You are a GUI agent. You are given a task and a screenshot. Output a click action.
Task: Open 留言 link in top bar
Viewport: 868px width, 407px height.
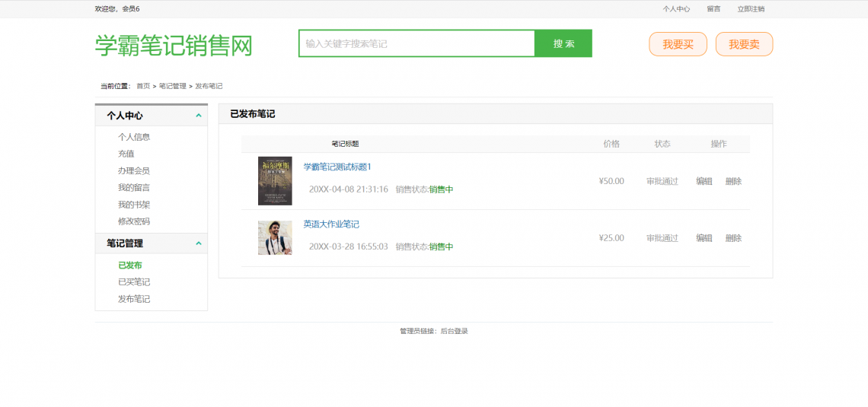[x=713, y=9]
